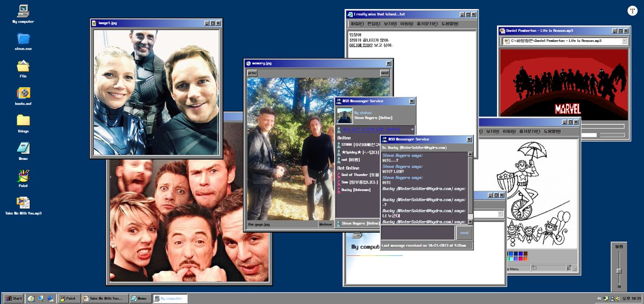Expand the status message dropdown in MSN Messenger
The width and height of the screenshot is (644, 304).
tap(412, 129)
